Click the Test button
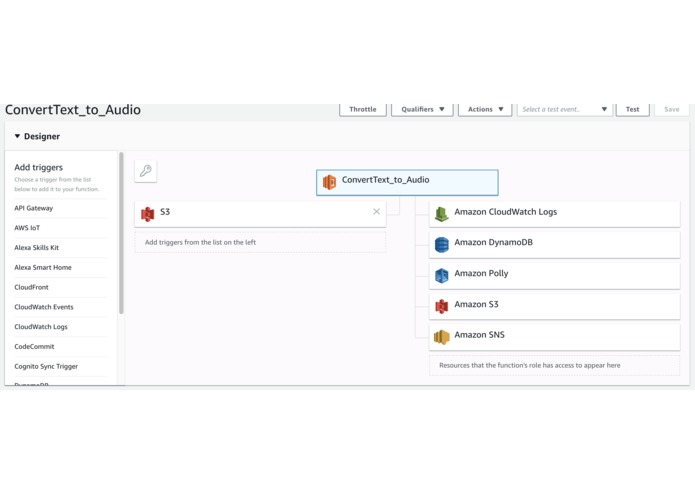 point(633,109)
